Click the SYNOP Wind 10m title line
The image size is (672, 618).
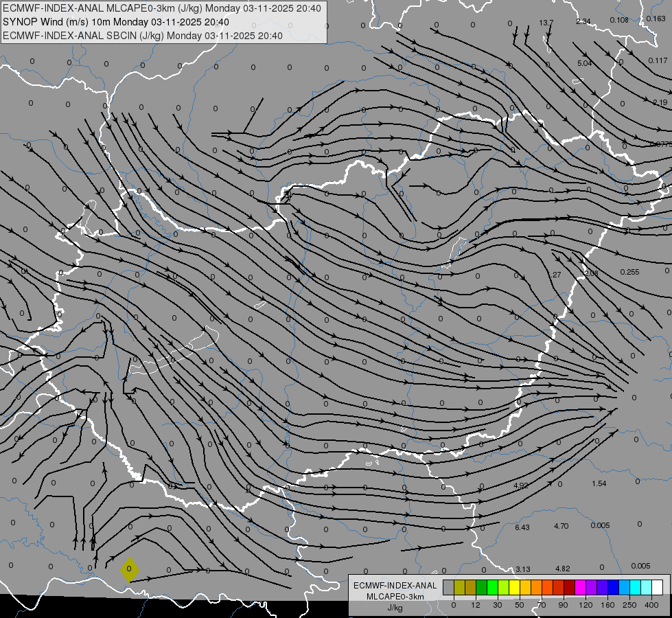point(116,22)
